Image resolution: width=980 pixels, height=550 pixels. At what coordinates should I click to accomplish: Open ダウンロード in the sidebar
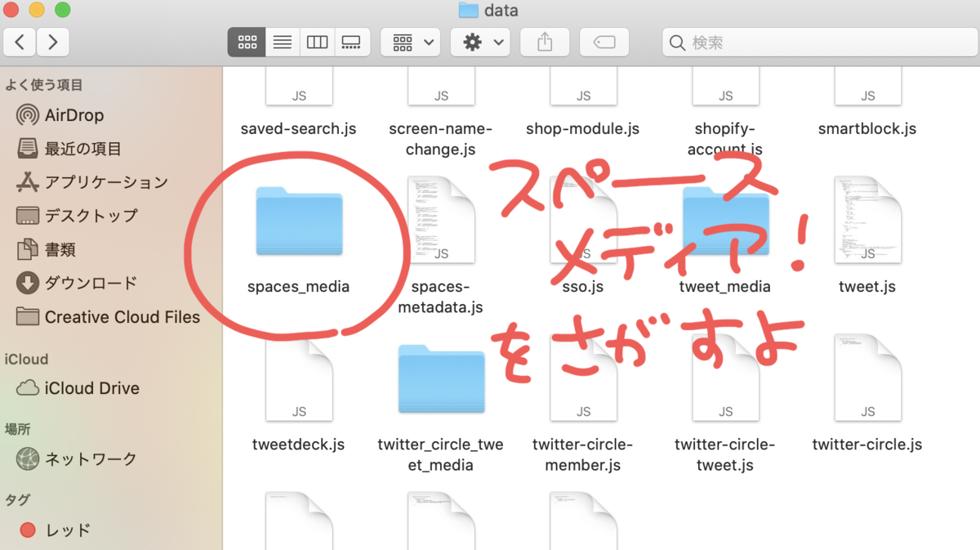(77, 284)
